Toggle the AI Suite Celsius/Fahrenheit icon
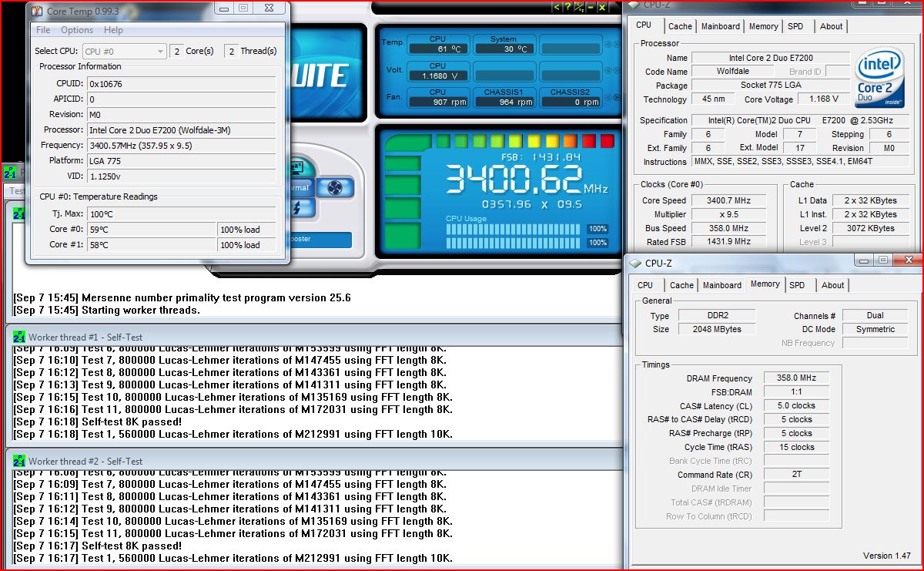 (x=579, y=7)
